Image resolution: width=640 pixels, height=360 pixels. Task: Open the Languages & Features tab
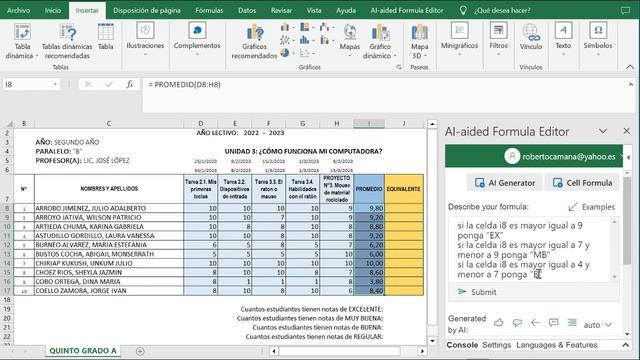[557, 345]
